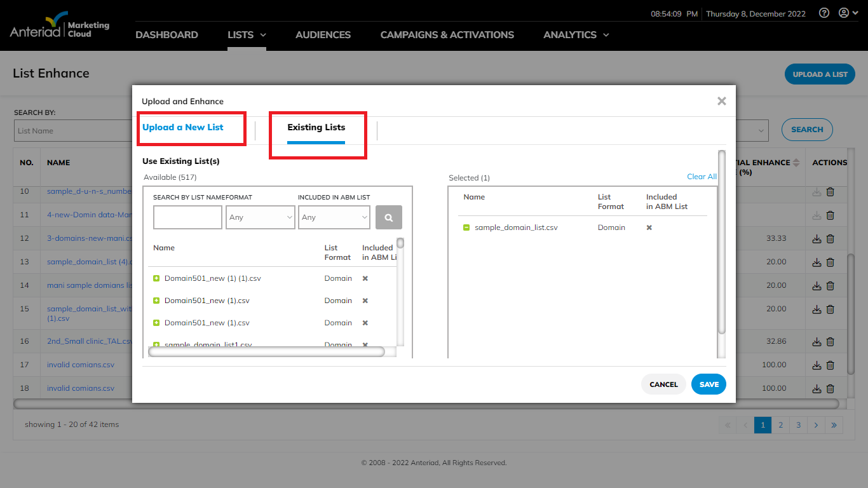The width and height of the screenshot is (868, 488).
Task: Open CAMPAIGNS & ACTIVATIONS menu
Action: [x=447, y=35]
